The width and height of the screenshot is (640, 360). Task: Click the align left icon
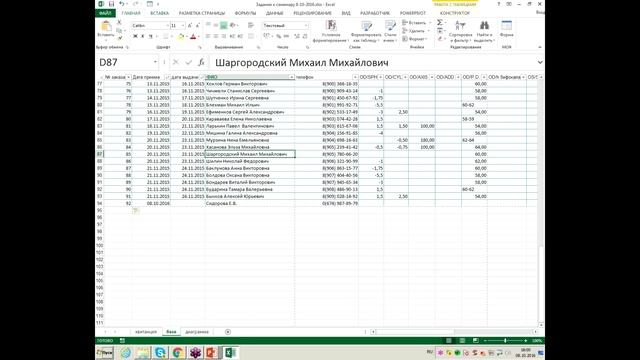click(x=208, y=36)
